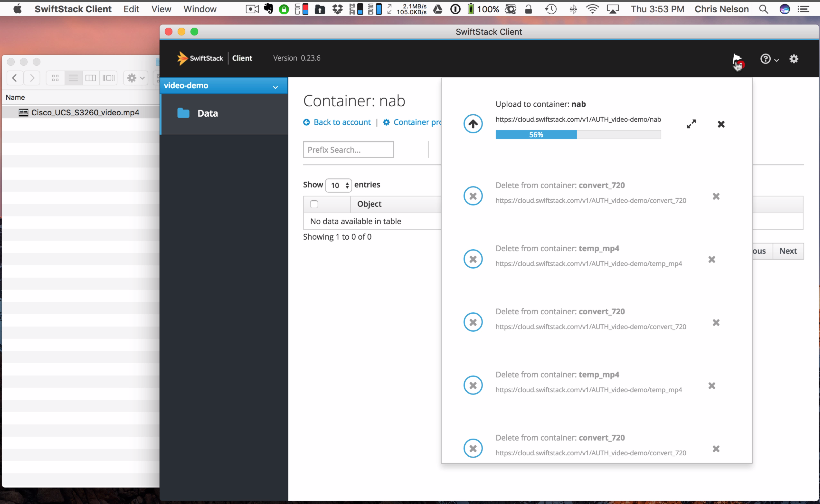The height and width of the screenshot is (504, 820).
Task: Toggle the select-all objects checkbox
Action: 314,204
